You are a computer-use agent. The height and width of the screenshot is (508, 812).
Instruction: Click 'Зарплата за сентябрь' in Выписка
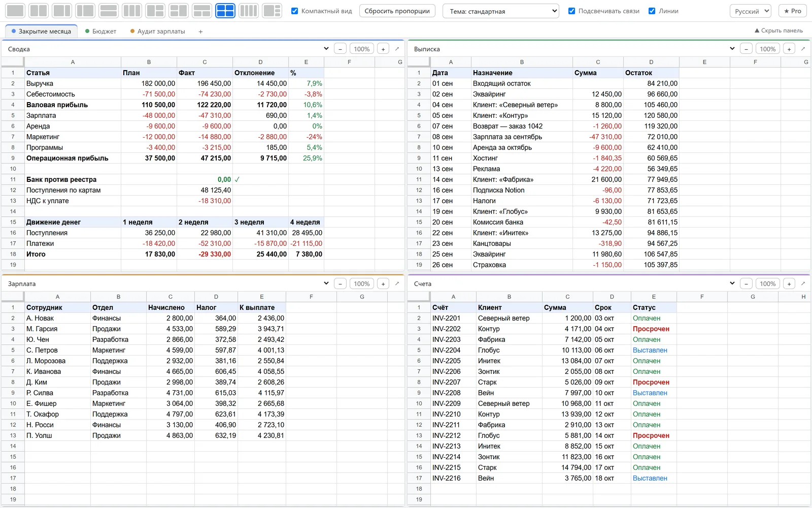pyautogui.click(x=522, y=137)
